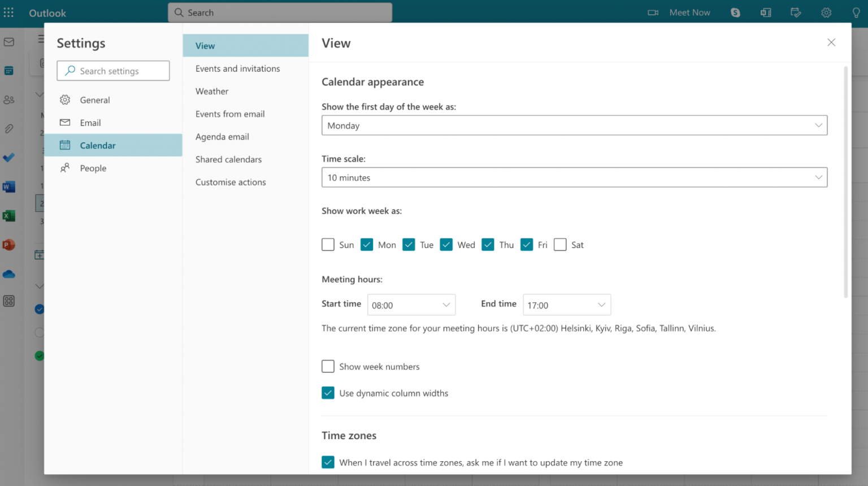Enable Sat in work week

pos(560,245)
